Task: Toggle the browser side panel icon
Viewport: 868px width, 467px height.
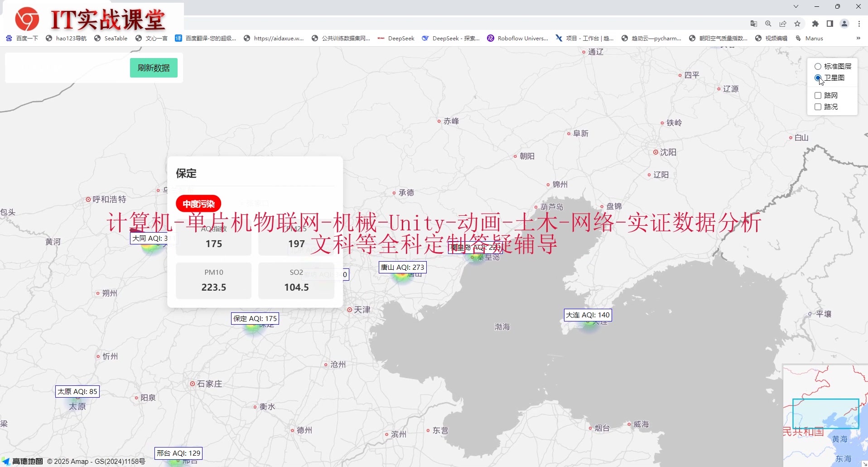Action: (830, 24)
